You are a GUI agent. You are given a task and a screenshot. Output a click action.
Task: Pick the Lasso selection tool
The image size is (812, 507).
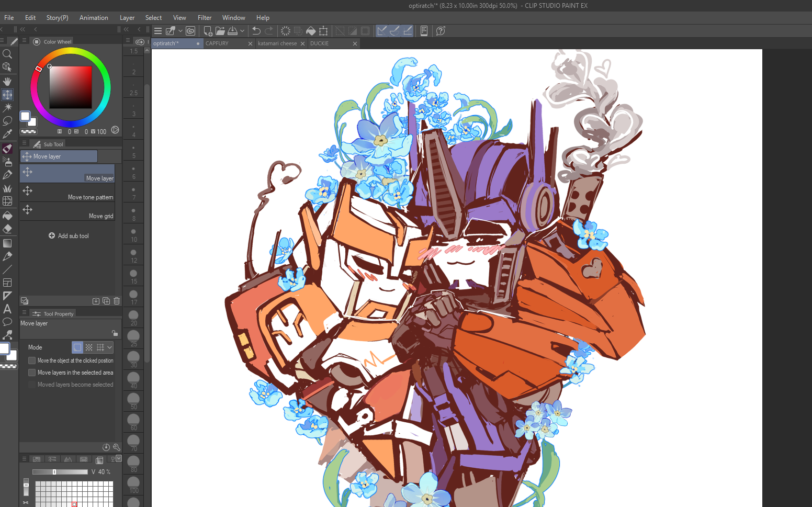coord(7,121)
